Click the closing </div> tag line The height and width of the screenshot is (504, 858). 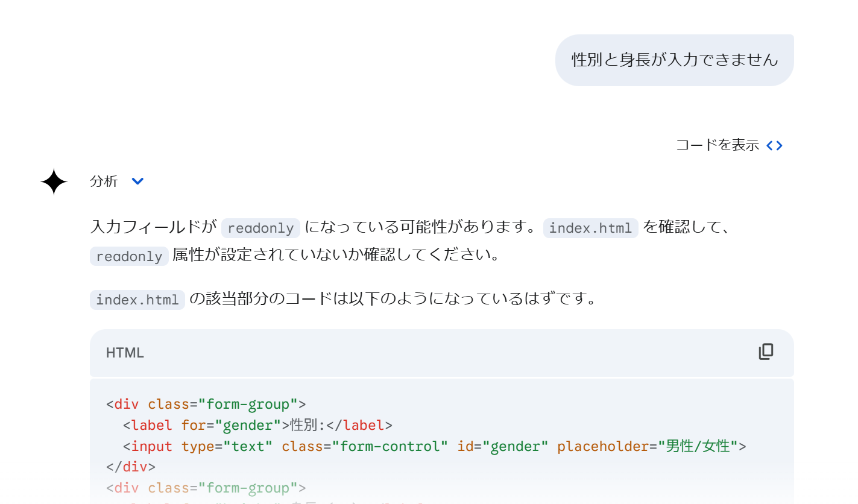(x=131, y=467)
